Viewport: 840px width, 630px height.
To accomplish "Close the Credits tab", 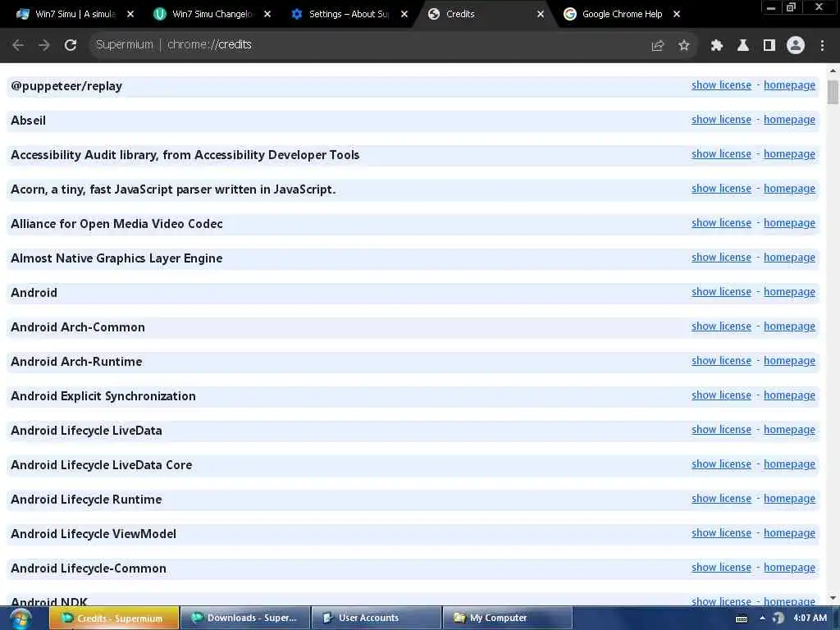I will coord(541,14).
